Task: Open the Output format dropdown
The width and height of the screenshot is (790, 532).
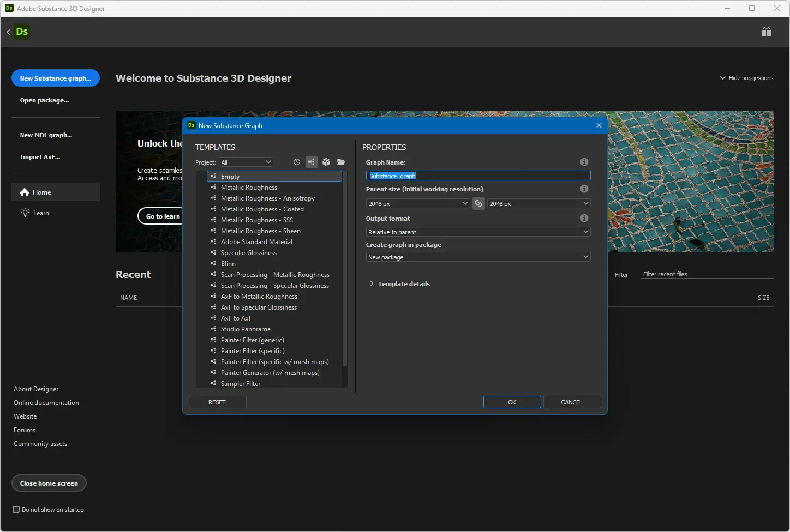Action: 478,232
